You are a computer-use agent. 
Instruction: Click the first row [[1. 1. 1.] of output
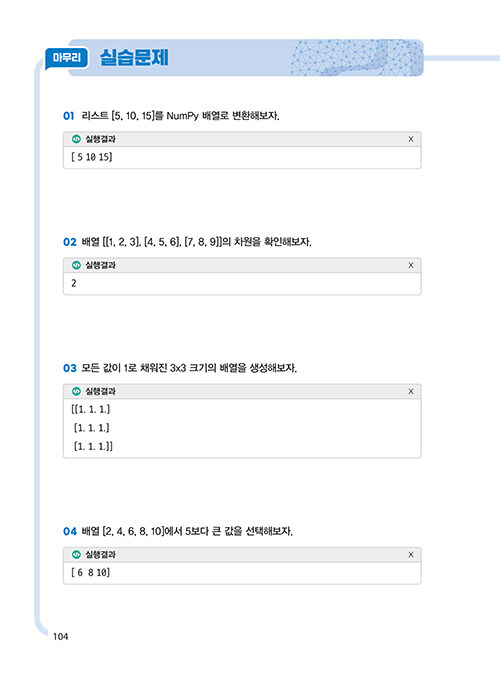click(91, 409)
